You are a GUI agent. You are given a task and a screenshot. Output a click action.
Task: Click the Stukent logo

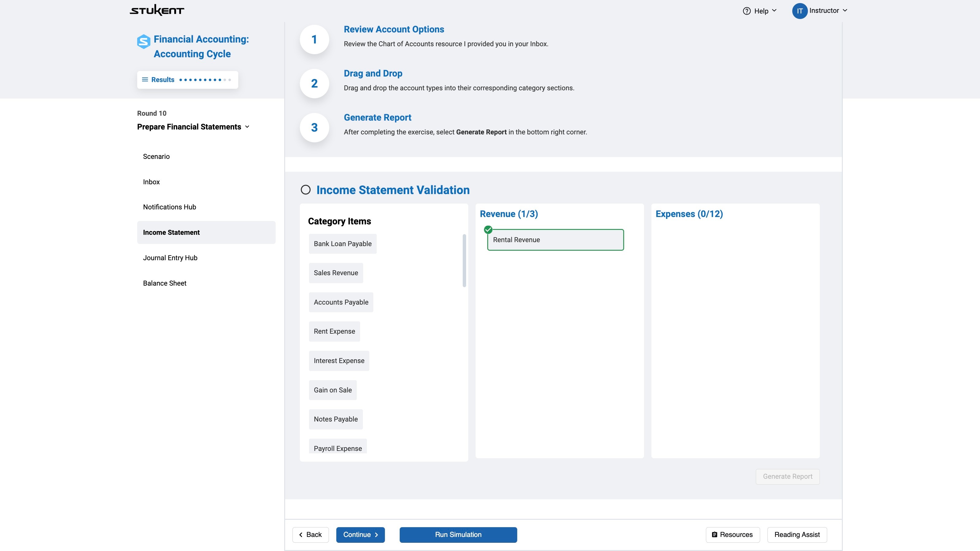click(157, 10)
